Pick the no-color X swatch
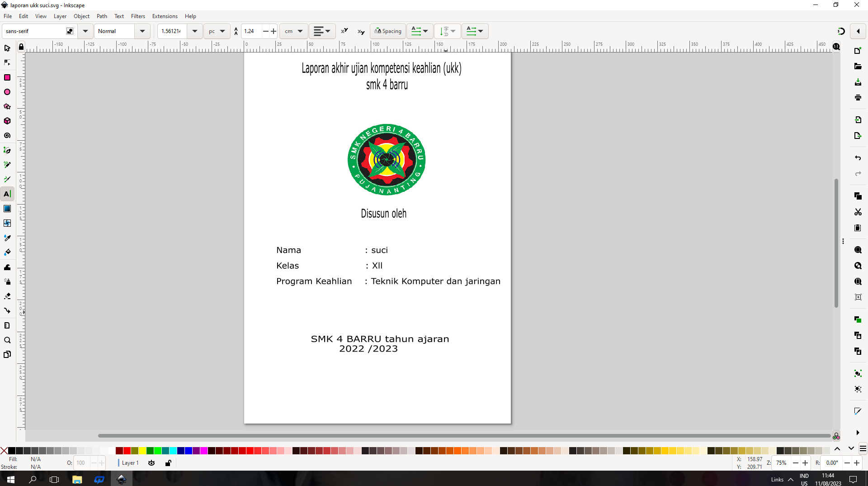 tap(4, 450)
